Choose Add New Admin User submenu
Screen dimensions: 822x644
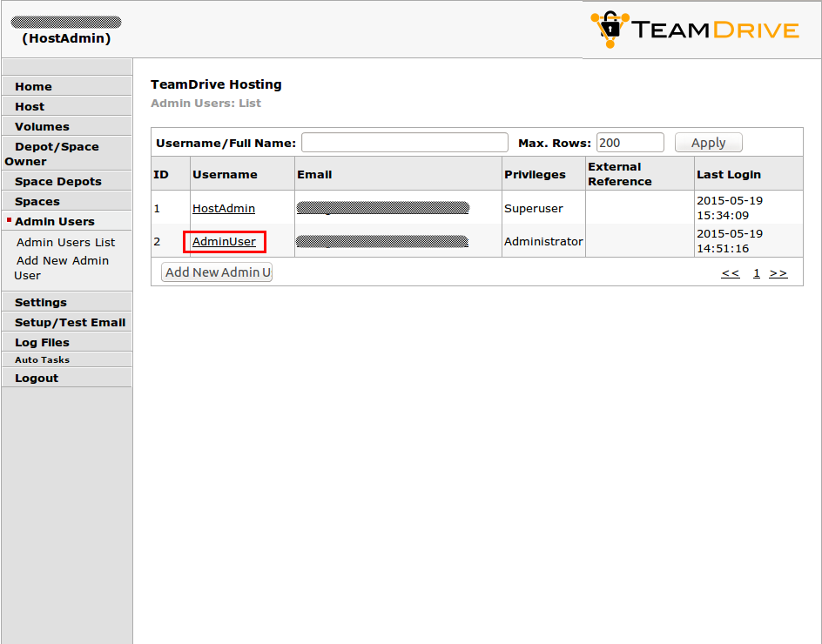[62, 267]
